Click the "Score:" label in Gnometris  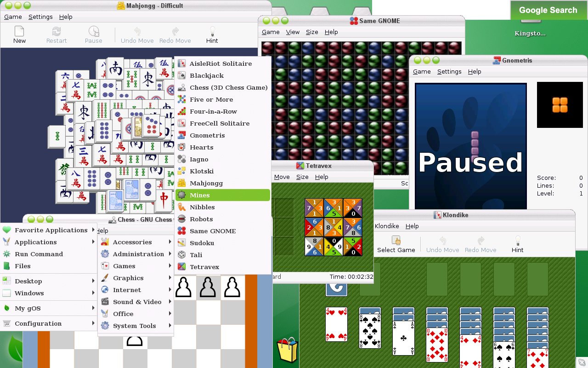547,178
